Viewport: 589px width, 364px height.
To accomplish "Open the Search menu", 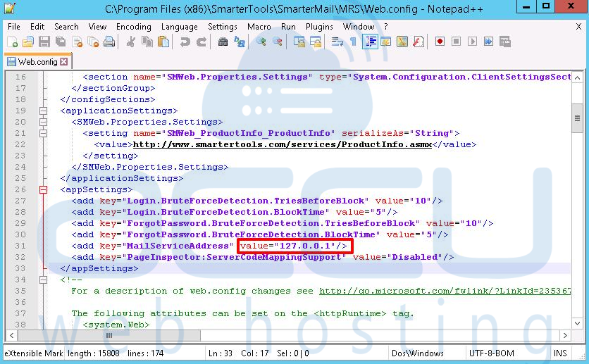I will (66, 27).
